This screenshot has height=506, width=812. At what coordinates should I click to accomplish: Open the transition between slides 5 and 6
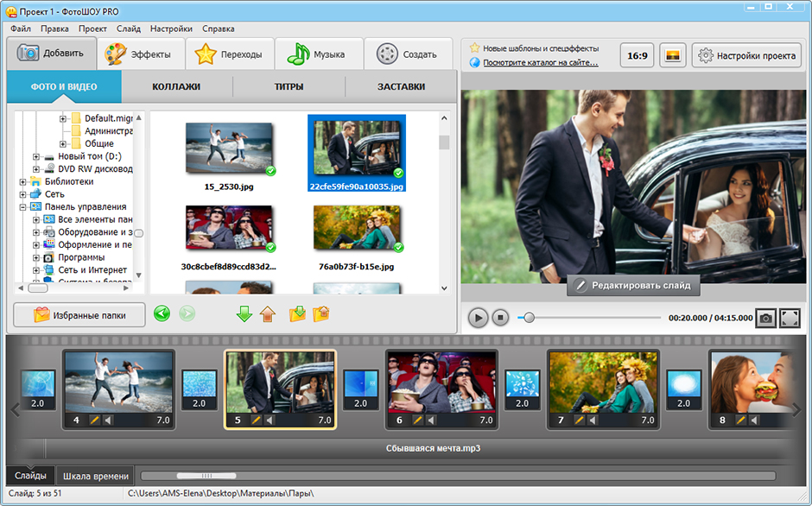point(361,389)
